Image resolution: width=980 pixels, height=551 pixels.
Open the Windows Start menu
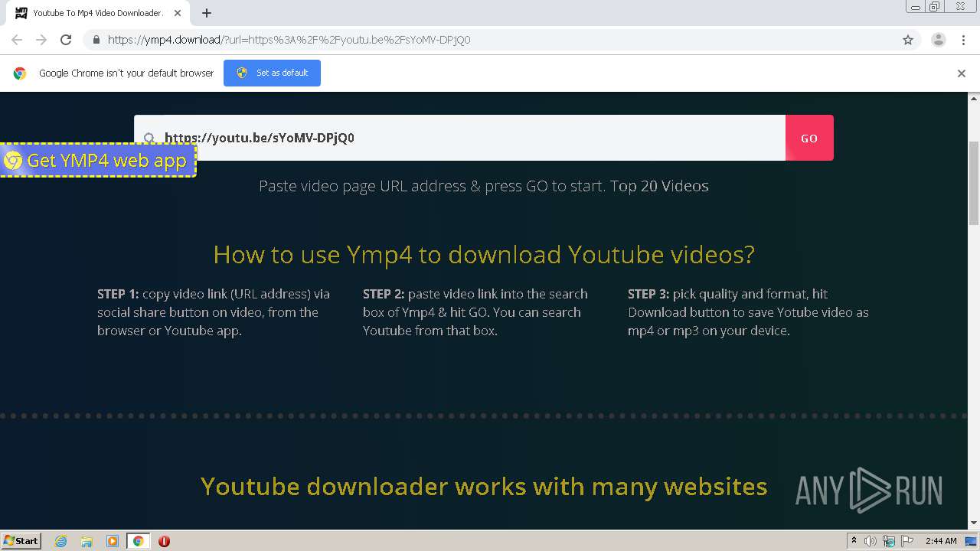click(21, 541)
